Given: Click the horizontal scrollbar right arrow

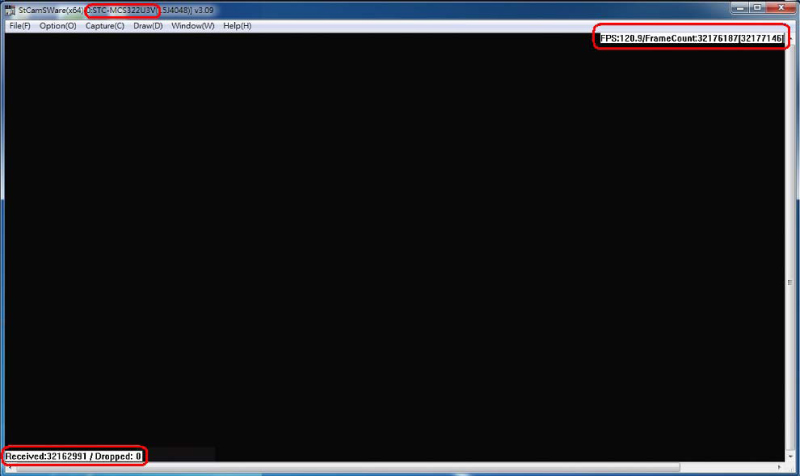Looking at the screenshot, I should pos(779,467).
